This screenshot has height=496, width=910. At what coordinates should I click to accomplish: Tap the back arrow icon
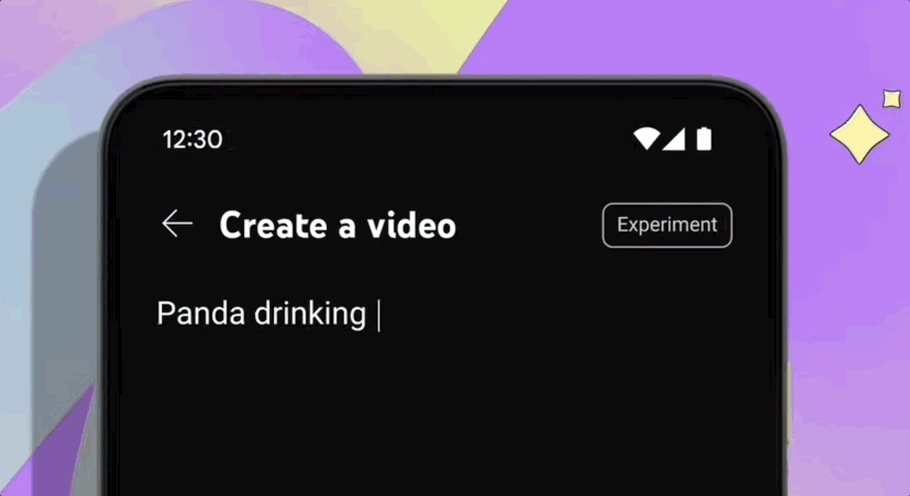(x=177, y=223)
